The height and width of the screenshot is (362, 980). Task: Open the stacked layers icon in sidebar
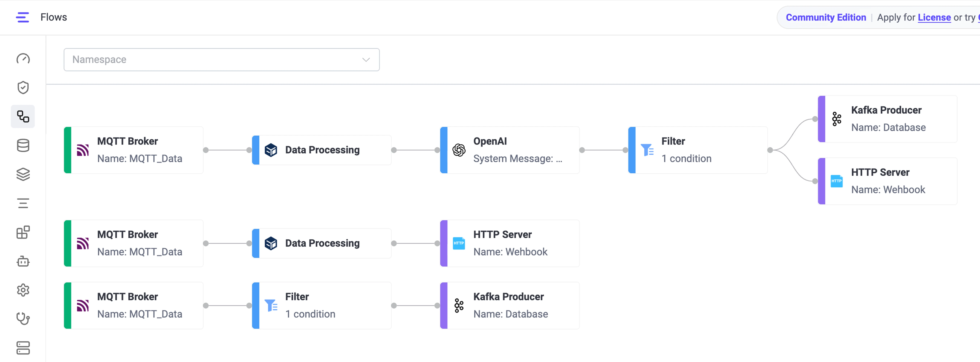[23, 174]
